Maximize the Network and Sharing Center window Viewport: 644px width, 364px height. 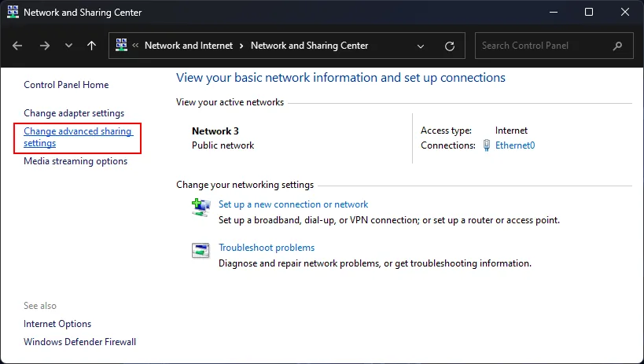589,12
